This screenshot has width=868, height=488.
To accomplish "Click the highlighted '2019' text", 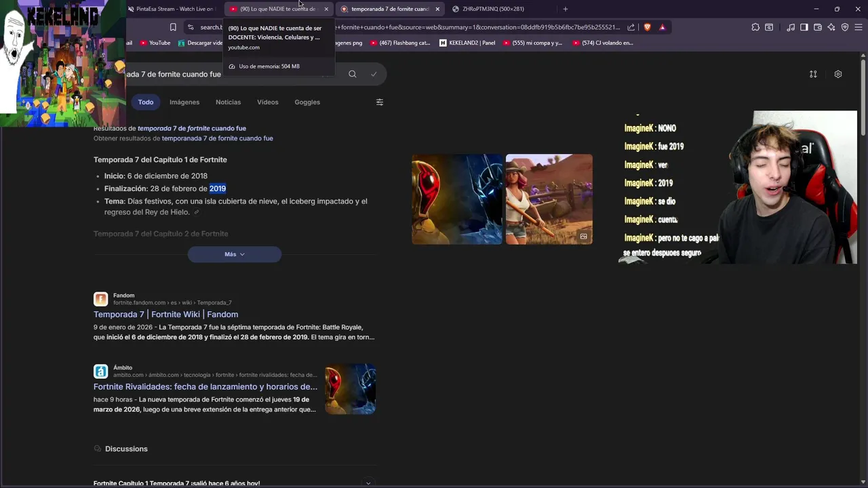I will tap(218, 188).
